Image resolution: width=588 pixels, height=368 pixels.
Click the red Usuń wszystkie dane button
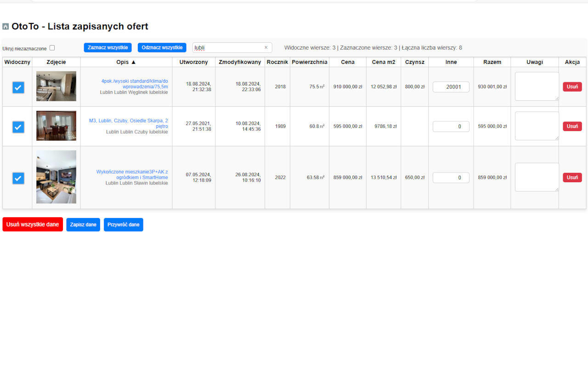pyautogui.click(x=33, y=224)
